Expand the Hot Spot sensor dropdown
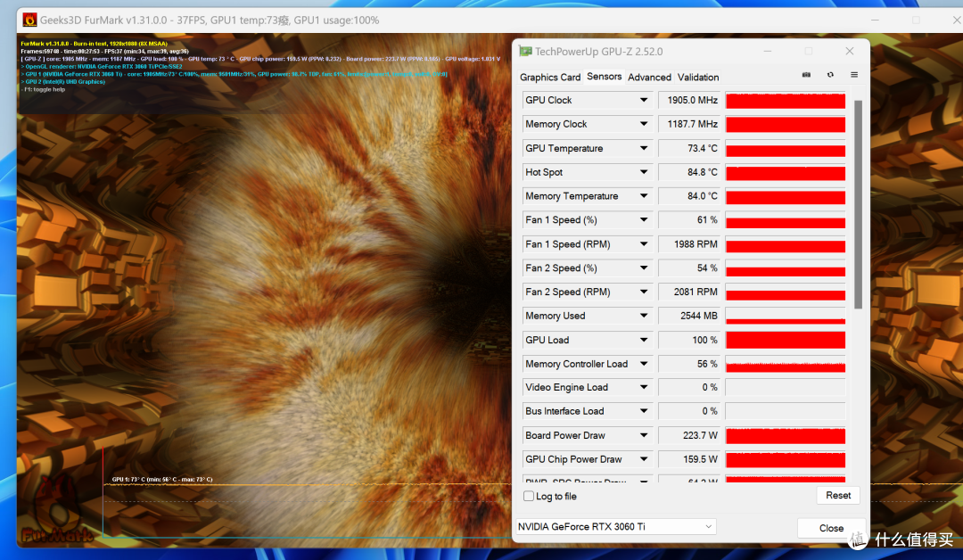This screenshot has height=560, width=963. [644, 172]
